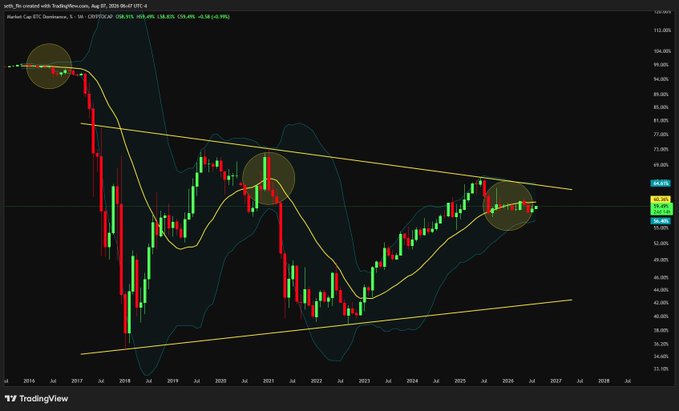Click the 2016 label on time axis
679x411 pixels.
pos(29,381)
